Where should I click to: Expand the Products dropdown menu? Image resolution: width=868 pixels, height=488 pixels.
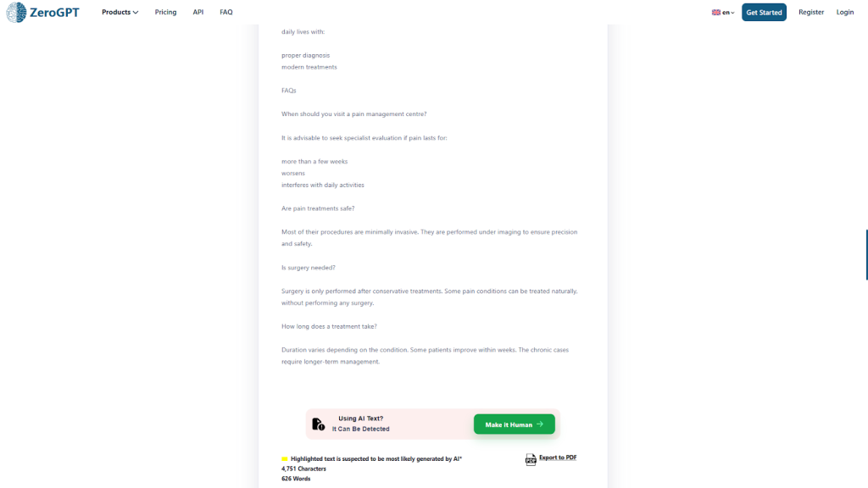point(120,13)
